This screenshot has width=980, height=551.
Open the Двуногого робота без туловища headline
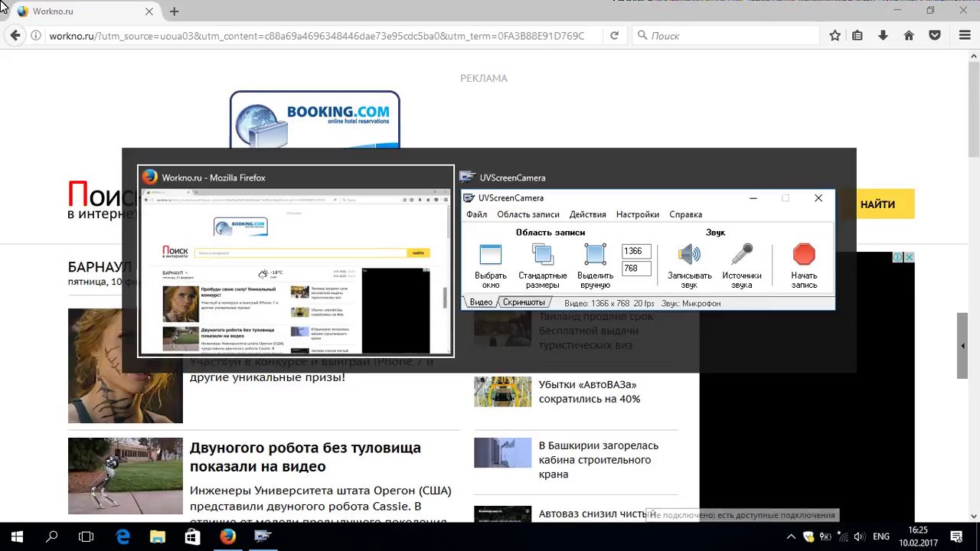click(x=305, y=457)
